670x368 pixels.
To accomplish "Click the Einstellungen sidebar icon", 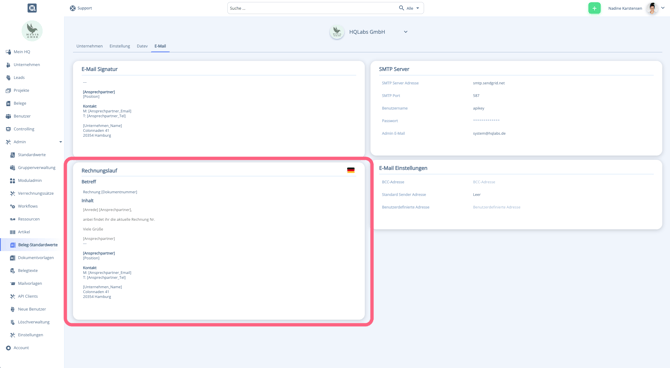I will (12, 335).
